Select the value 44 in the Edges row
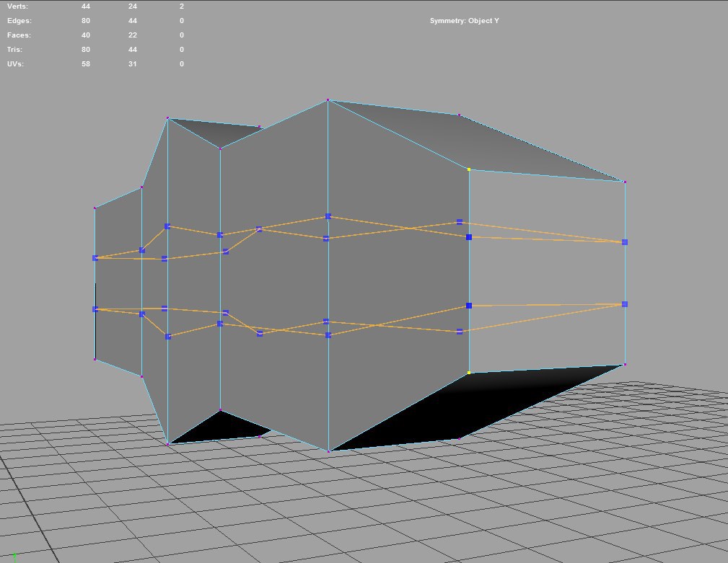 pos(133,21)
